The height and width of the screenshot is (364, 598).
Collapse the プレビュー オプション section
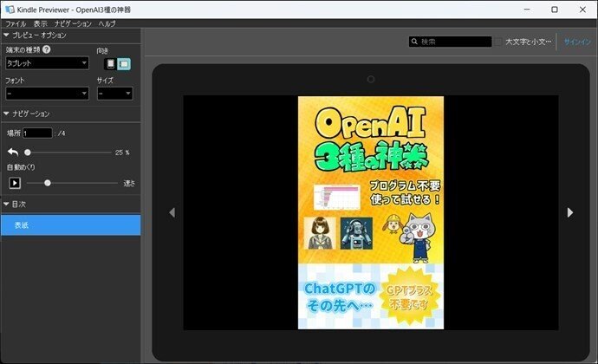click(x=6, y=36)
